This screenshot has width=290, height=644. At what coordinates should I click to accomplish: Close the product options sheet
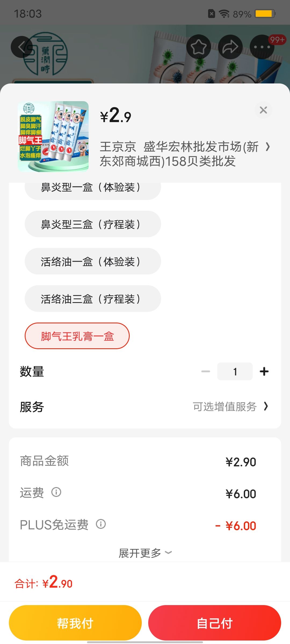[263, 110]
